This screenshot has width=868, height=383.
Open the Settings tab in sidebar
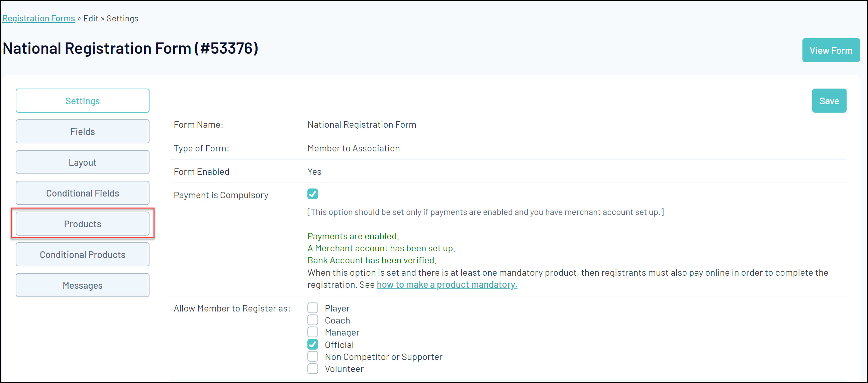coord(82,101)
